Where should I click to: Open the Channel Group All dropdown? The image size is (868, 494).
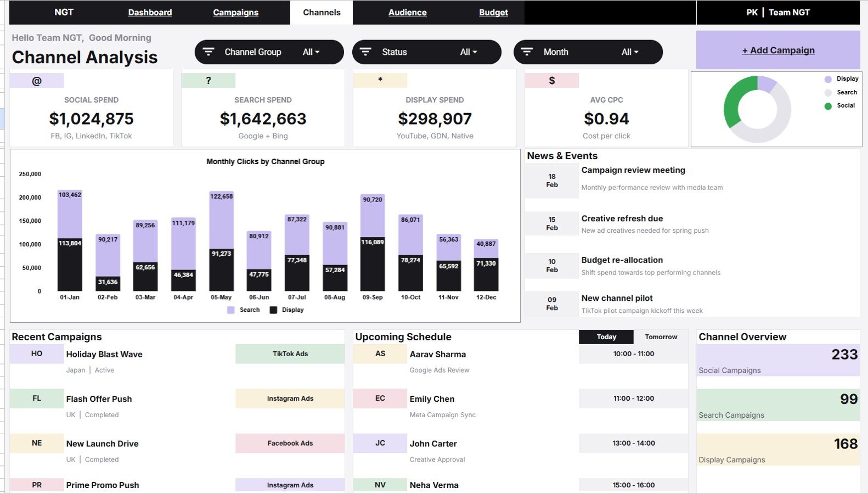(x=311, y=52)
